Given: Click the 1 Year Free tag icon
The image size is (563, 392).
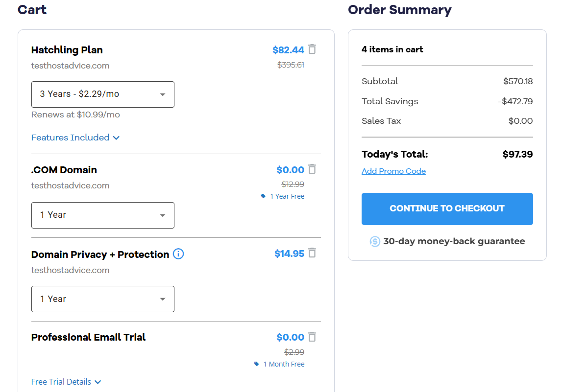Looking at the screenshot, I should pyautogui.click(x=263, y=196).
